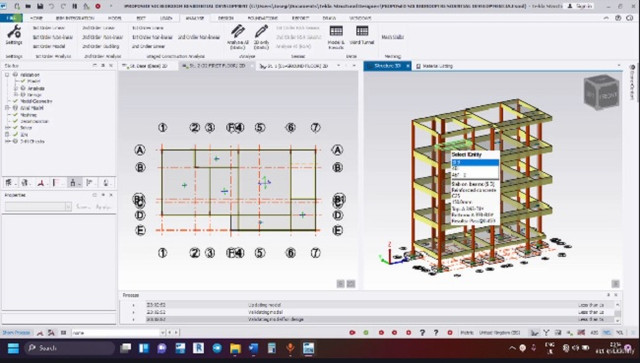Click Show Process in status bar

tap(16, 333)
